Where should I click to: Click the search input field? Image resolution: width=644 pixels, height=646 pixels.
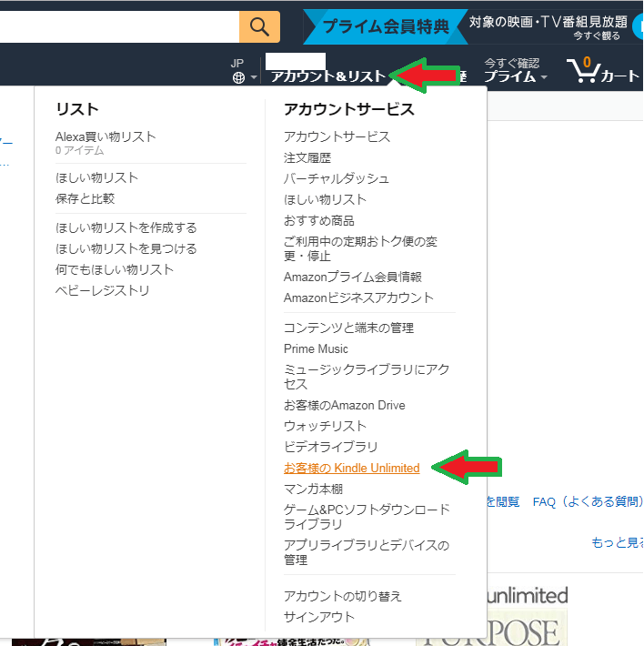tap(119, 26)
